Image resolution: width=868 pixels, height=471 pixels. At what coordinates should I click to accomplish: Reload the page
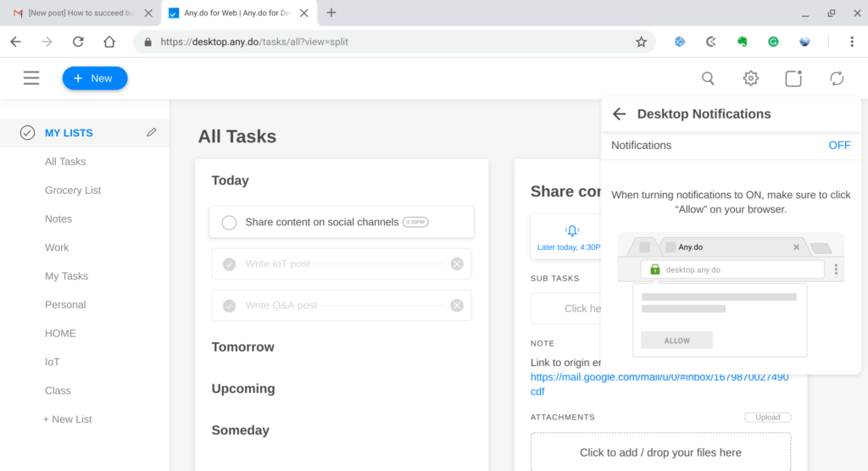(78, 42)
